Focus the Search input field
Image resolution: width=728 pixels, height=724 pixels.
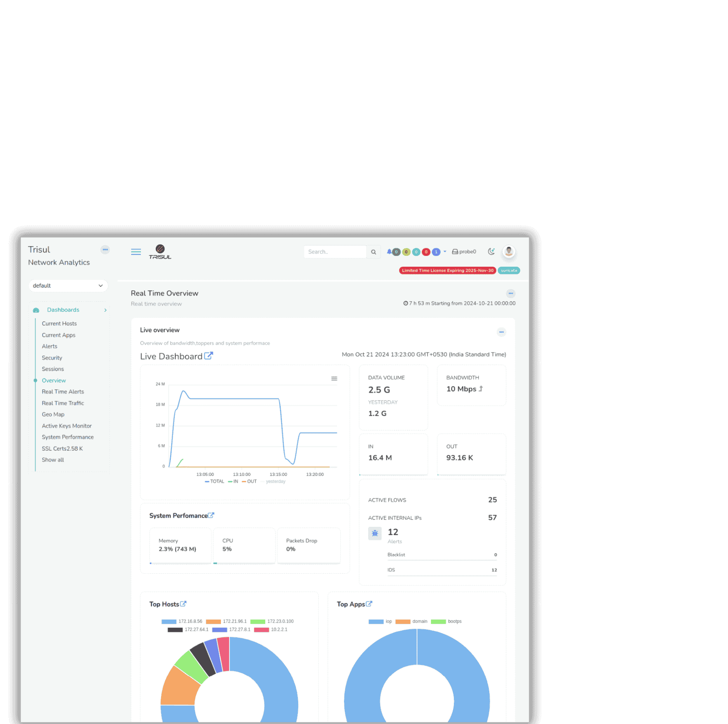(335, 252)
